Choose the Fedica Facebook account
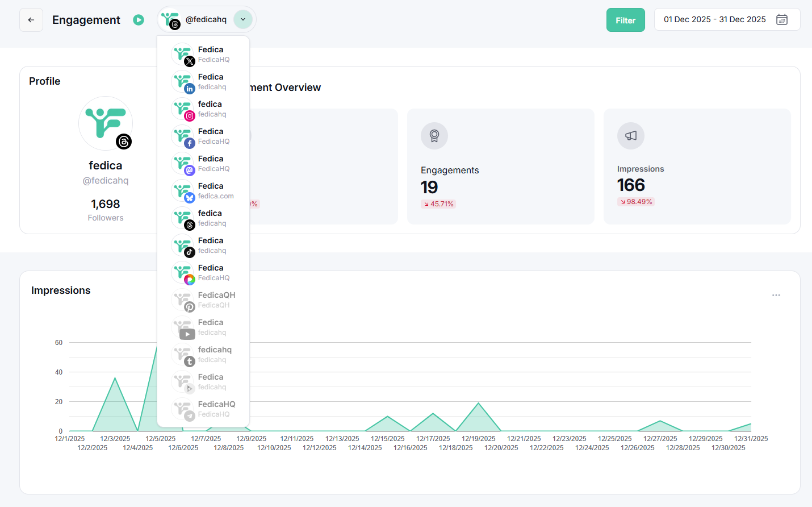 pyautogui.click(x=203, y=136)
